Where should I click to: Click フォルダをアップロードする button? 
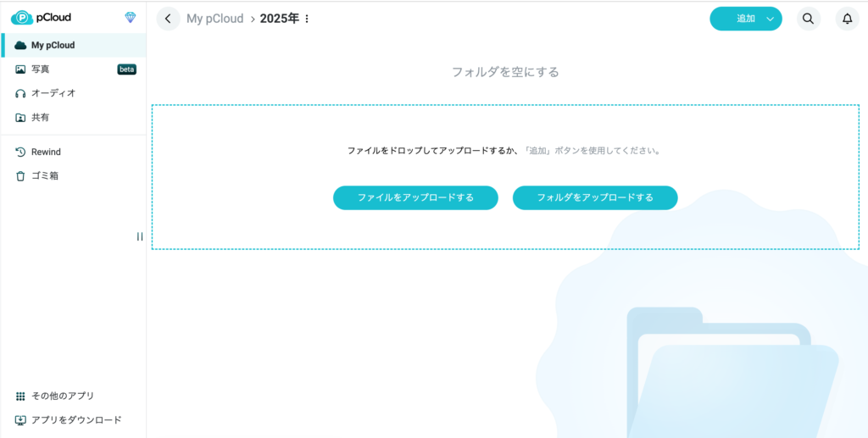[x=595, y=197]
